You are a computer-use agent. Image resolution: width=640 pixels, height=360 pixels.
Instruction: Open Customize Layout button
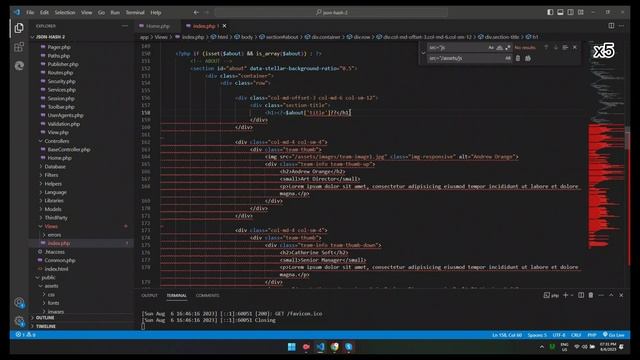pos(581,12)
